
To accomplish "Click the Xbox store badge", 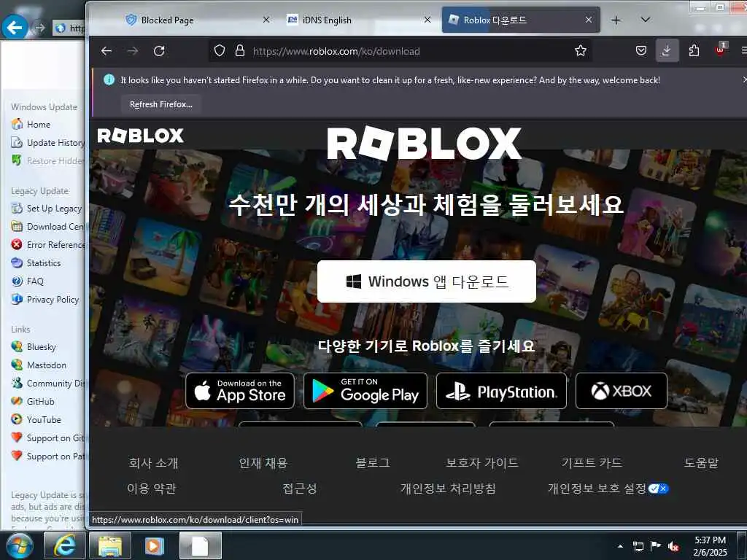I will pyautogui.click(x=622, y=391).
